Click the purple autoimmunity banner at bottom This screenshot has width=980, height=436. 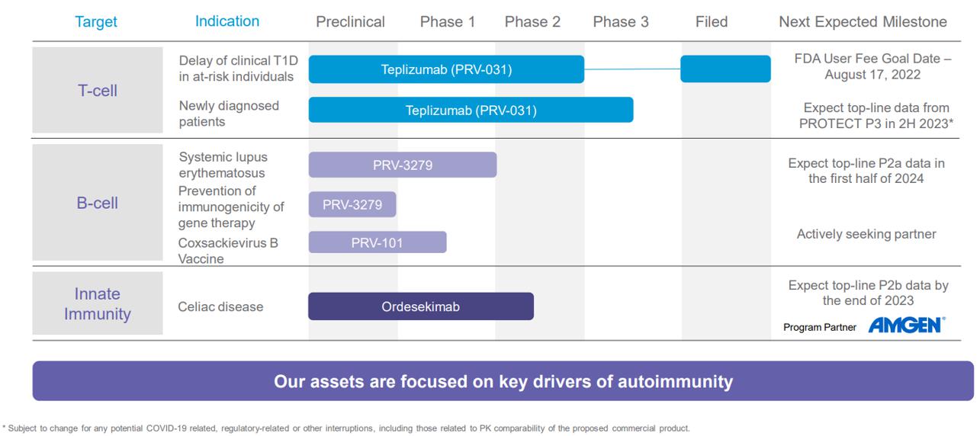click(503, 381)
